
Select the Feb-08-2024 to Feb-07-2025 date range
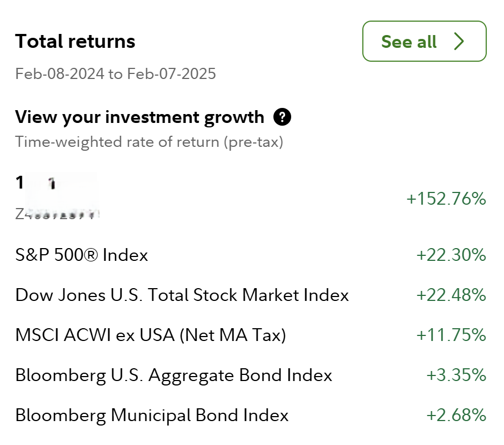click(x=115, y=73)
